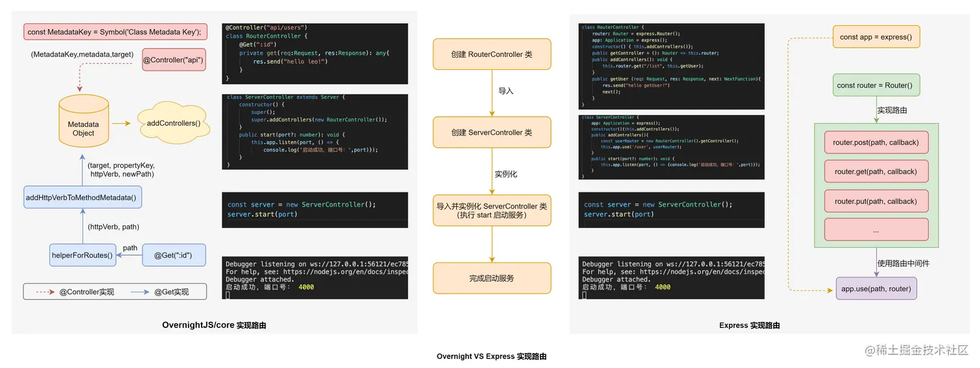
Task: Open Express panel's RouterController class code
Action: tap(671, 65)
